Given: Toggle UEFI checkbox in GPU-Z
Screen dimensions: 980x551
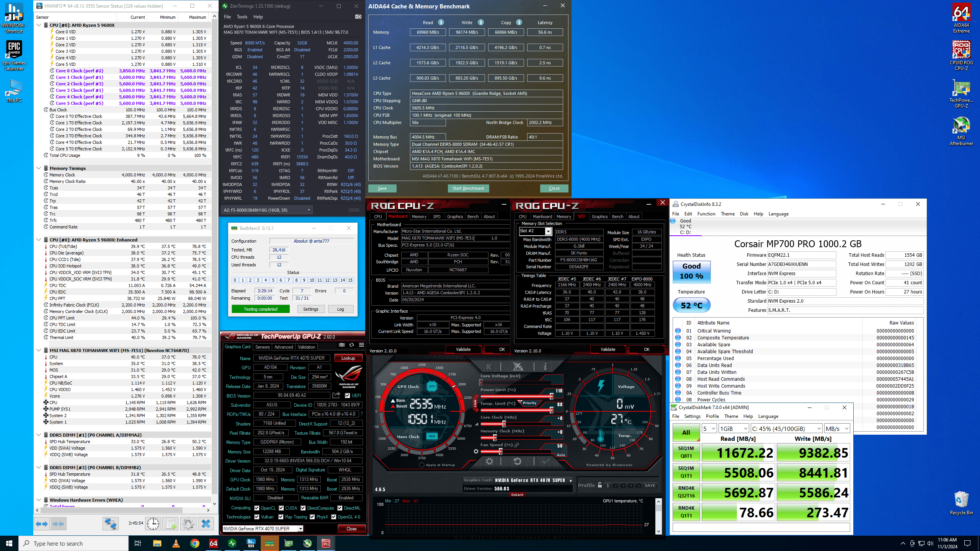Looking at the screenshot, I should (348, 396).
